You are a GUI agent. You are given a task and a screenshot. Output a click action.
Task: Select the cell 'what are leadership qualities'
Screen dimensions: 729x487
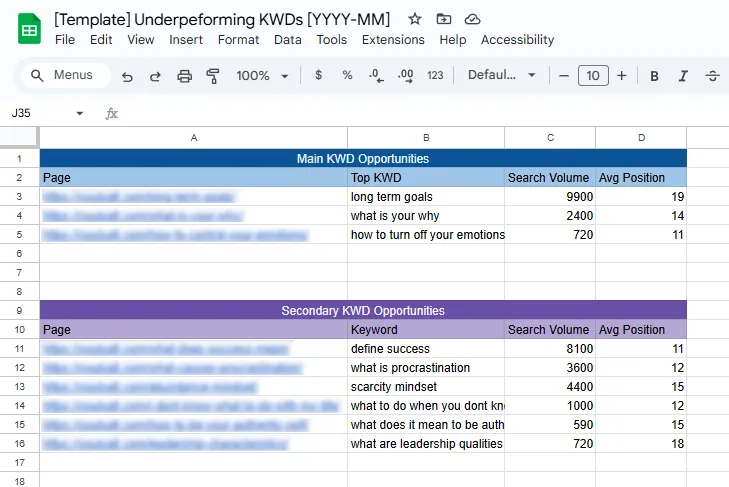point(426,443)
